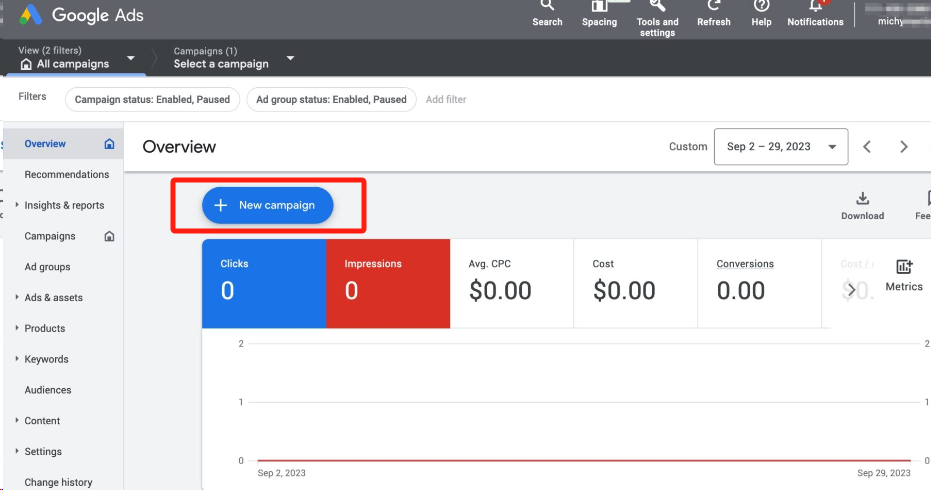The image size is (931, 490).
Task: Click the Download icon
Action: [x=862, y=198]
